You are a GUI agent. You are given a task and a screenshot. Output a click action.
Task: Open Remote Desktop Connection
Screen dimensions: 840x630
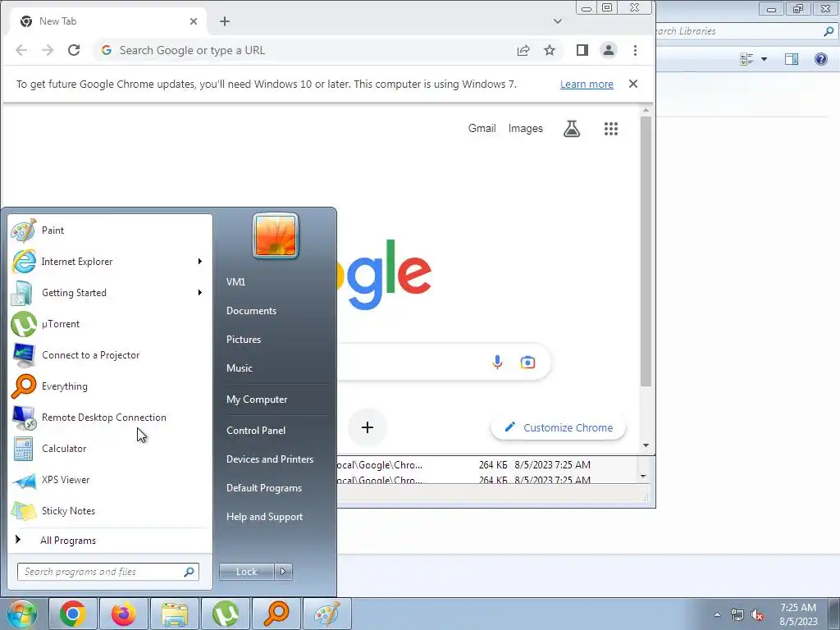pyautogui.click(x=110, y=418)
